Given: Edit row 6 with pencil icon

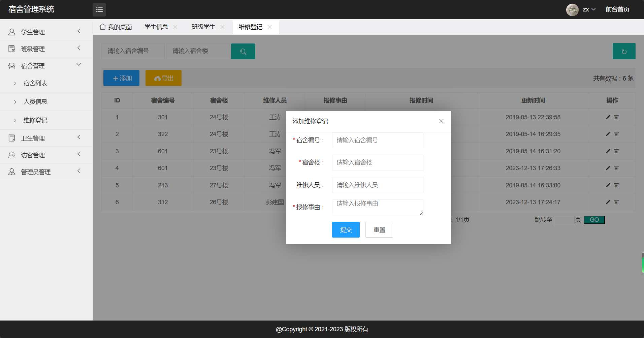Looking at the screenshot, I should 608,202.
